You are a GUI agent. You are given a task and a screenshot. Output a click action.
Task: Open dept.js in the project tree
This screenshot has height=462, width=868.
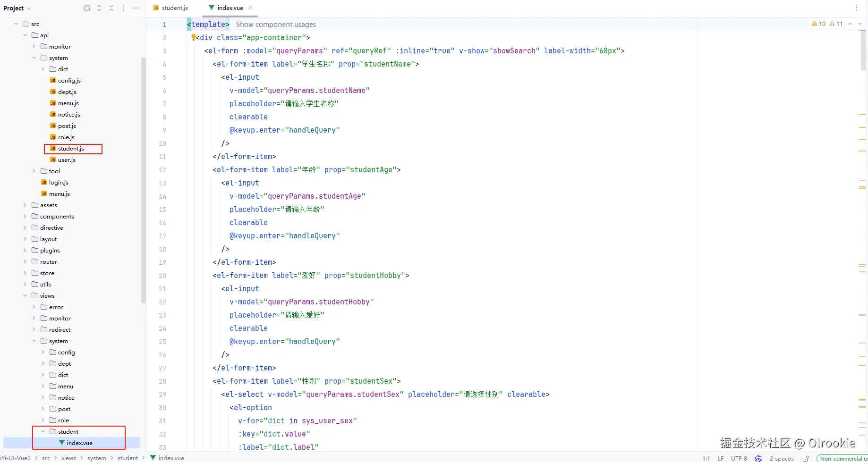point(63,92)
